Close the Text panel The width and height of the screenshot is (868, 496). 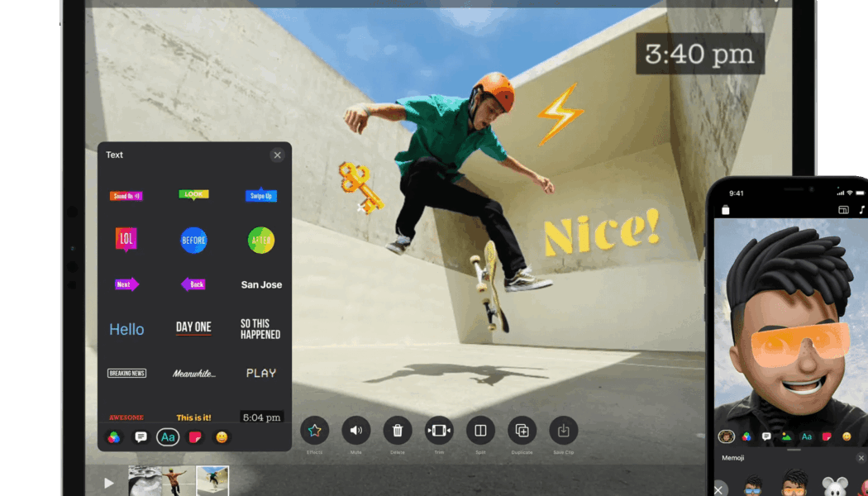pos(277,155)
